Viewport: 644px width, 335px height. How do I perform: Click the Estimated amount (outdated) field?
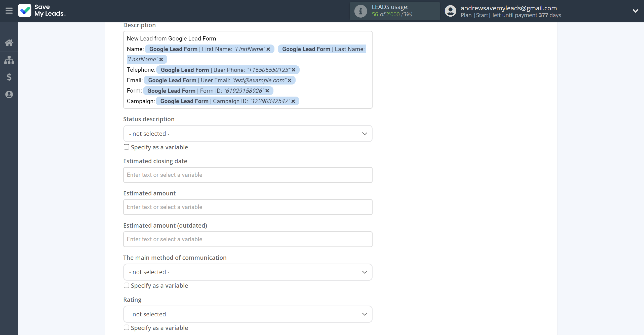[x=248, y=239]
